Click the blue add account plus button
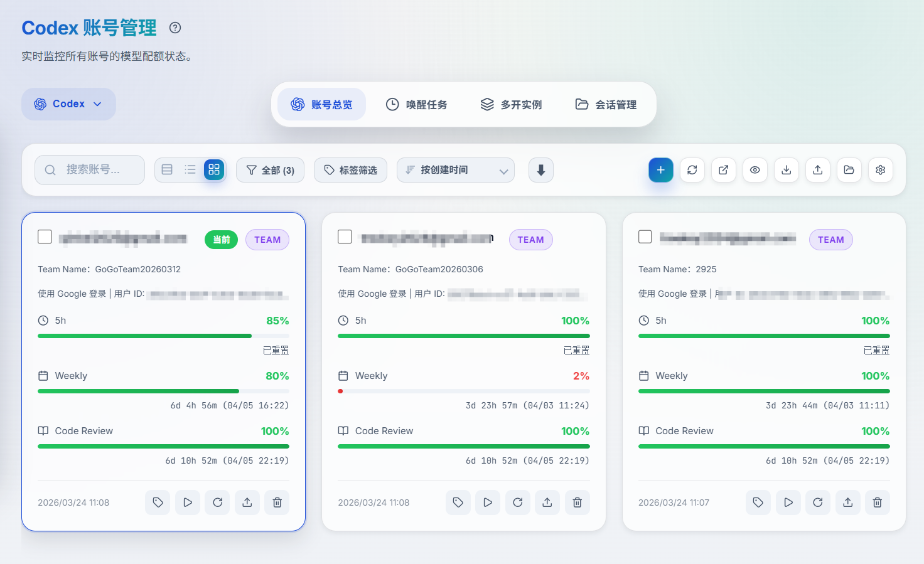This screenshot has width=924, height=564. 660,170
